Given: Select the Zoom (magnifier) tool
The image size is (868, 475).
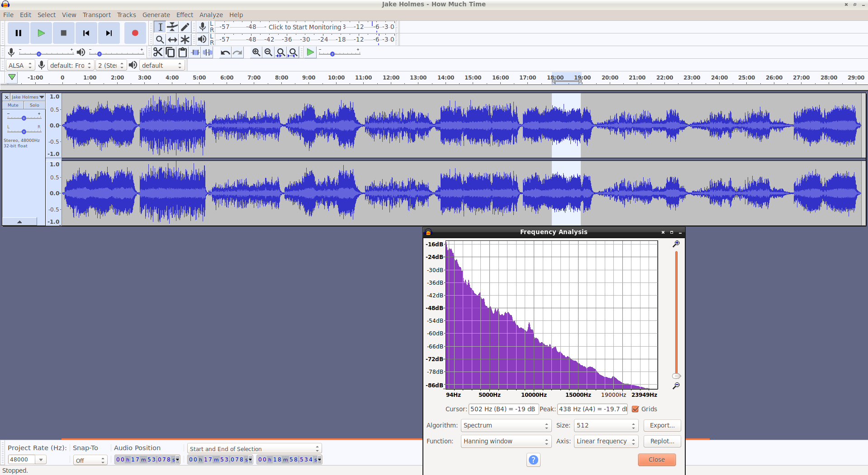Looking at the screenshot, I should point(160,40).
